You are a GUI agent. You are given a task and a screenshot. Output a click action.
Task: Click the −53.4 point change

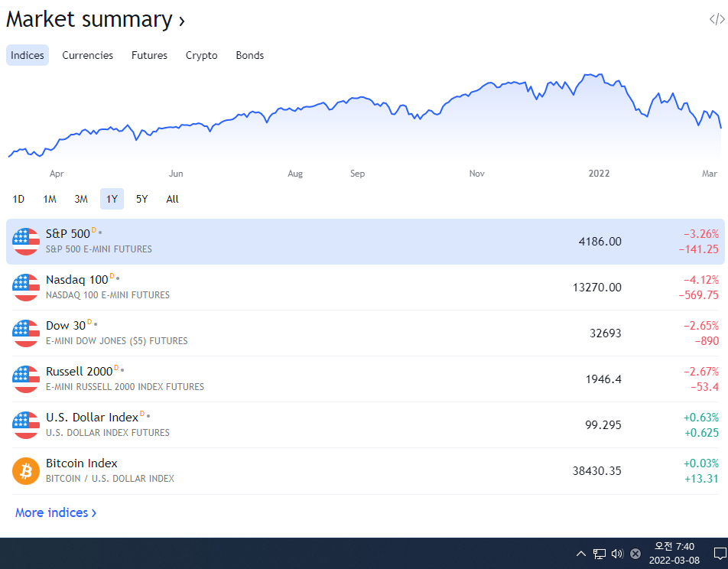(x=704, y=387)
